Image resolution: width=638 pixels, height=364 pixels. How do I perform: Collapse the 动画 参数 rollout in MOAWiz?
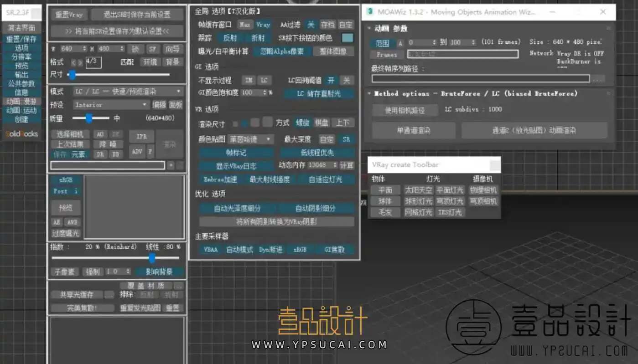tap(369, 28)
